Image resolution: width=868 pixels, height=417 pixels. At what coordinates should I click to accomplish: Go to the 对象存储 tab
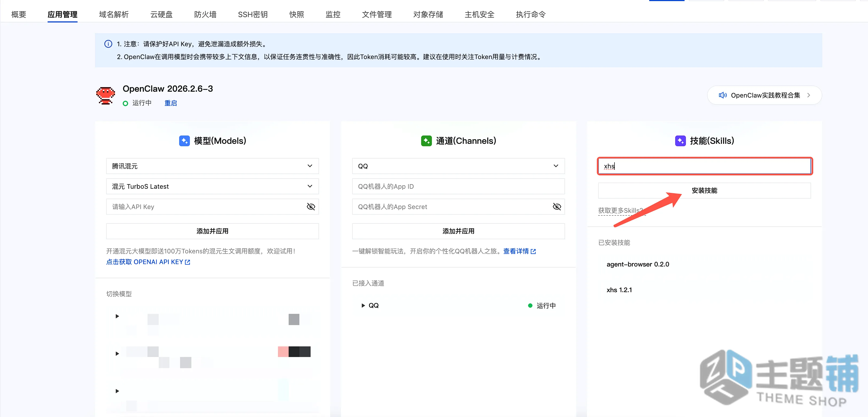[428, 14]
